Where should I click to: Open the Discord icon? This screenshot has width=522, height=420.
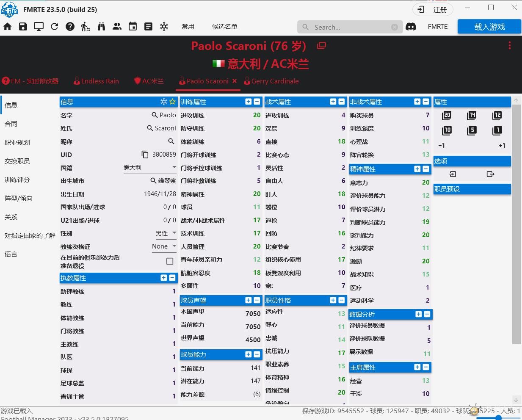[411, 27]
